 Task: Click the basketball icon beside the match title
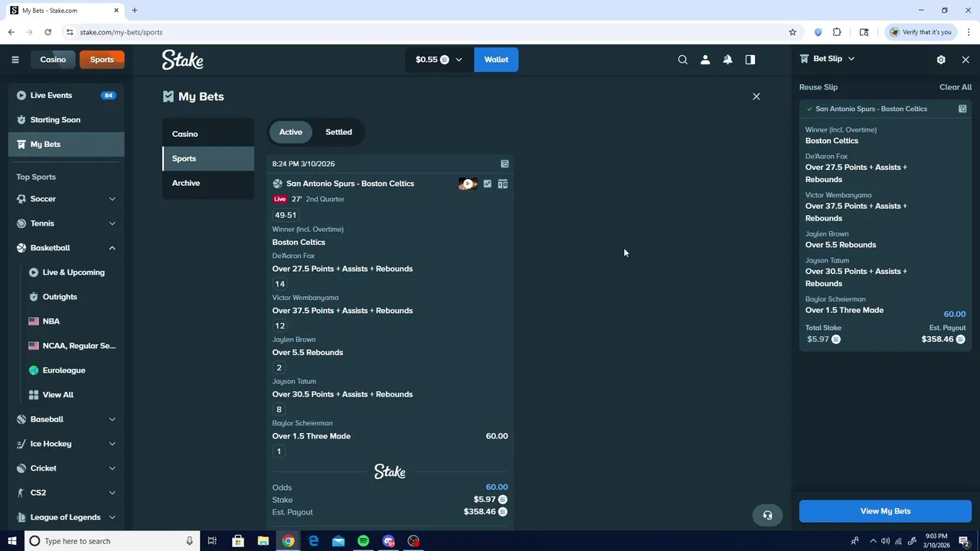click(277, 184)
